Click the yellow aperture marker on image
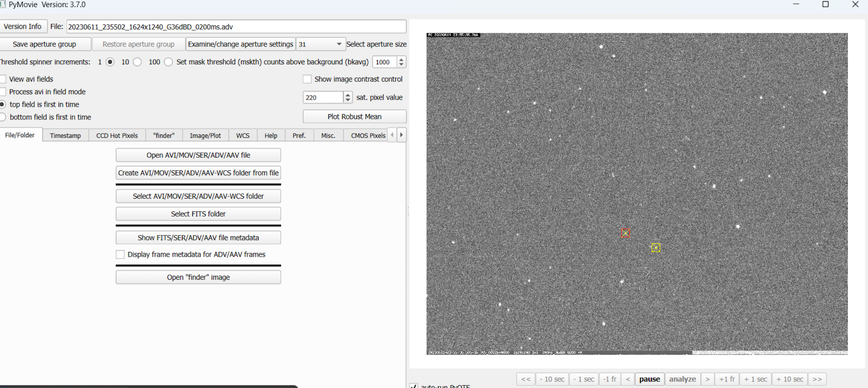The width and height of the screenshot is (868, 388). [x=655, y=247]
